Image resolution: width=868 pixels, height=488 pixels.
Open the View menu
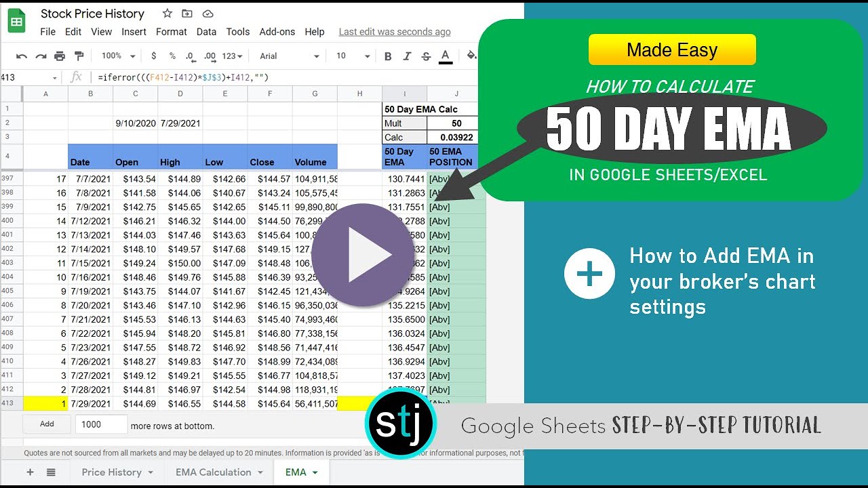pos(102,32)
